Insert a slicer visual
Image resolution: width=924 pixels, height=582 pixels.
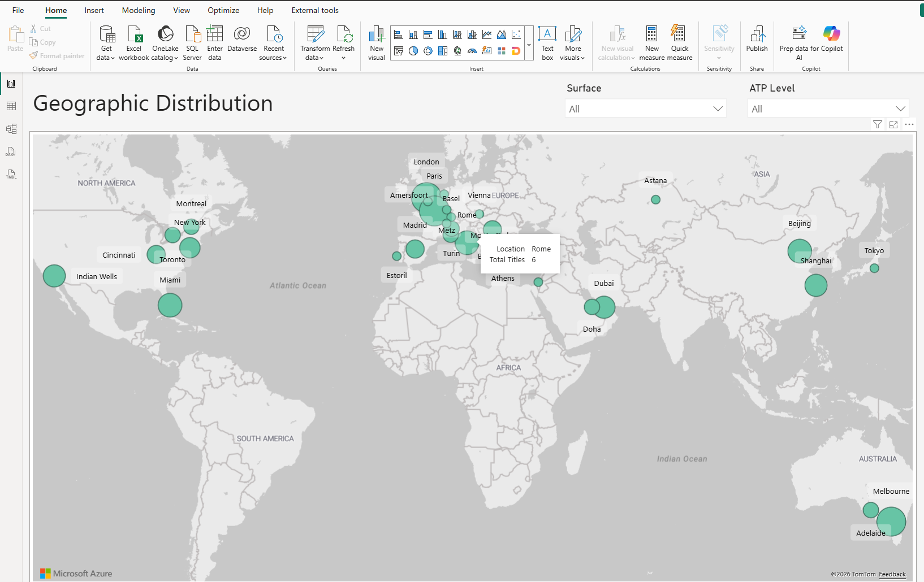399,51
